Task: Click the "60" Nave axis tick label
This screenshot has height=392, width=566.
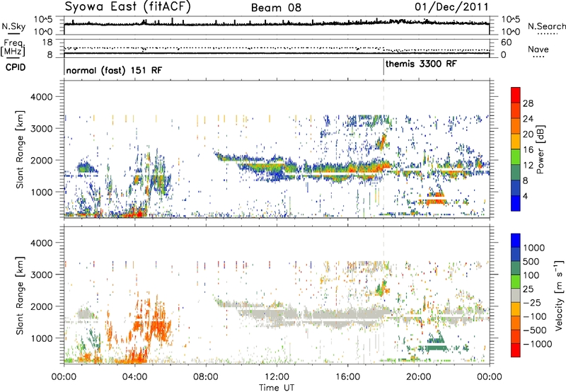Action: 506,42
